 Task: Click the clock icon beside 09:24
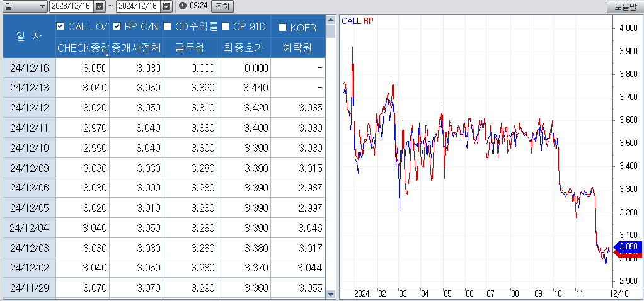(182, 6)
